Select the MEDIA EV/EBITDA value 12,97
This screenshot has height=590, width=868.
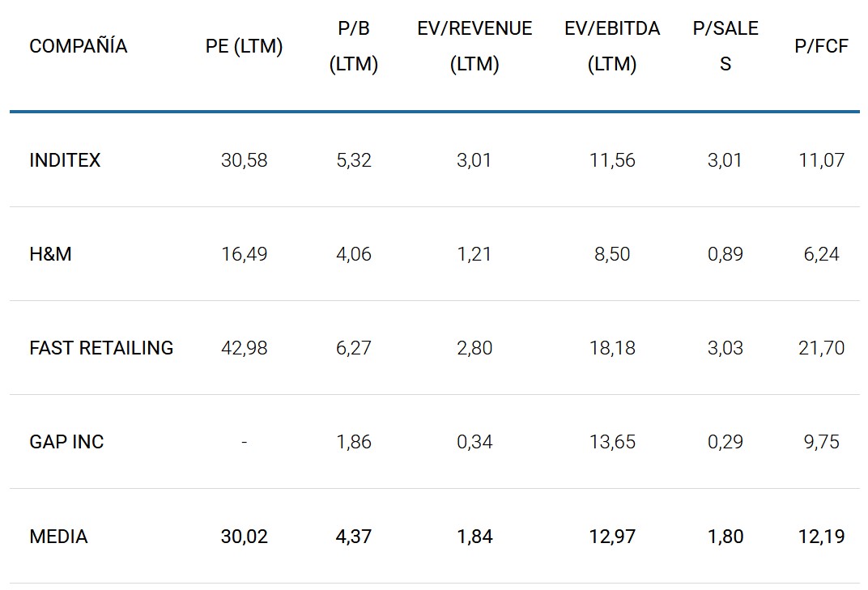pyautogui.click(x=612, y=536)
